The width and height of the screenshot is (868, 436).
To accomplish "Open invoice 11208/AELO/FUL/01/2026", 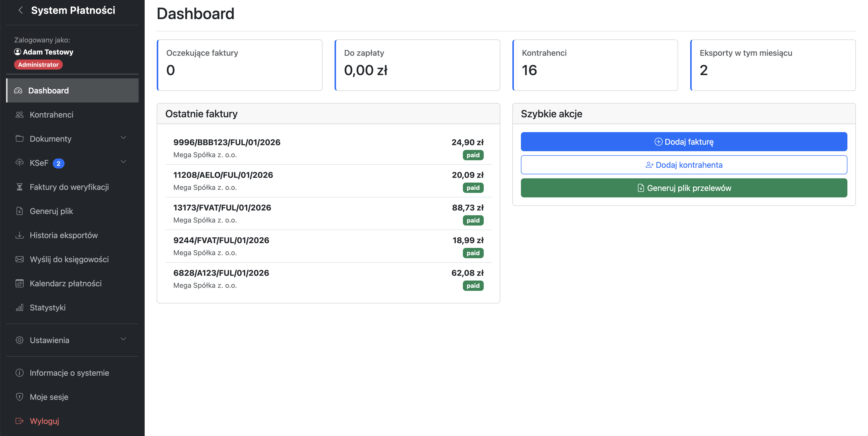I will pyautogui.click(x=328, y=181).
